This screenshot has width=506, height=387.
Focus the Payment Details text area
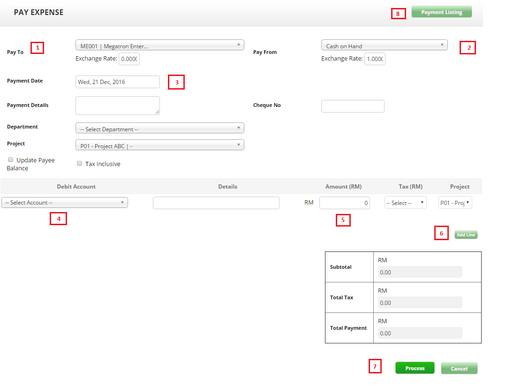coord(117,106)
